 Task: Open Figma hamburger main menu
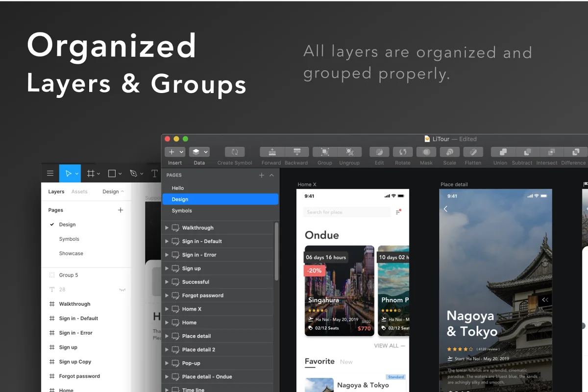[50, 173]
